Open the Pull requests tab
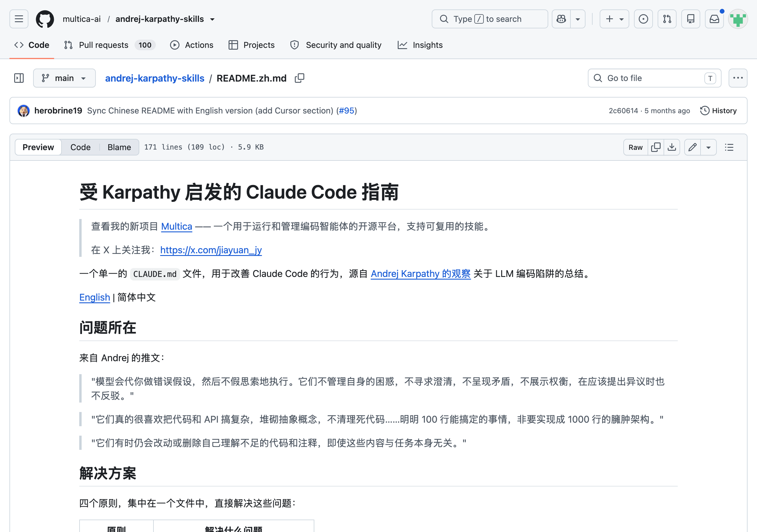757x532 pixels. coord(110,45)
